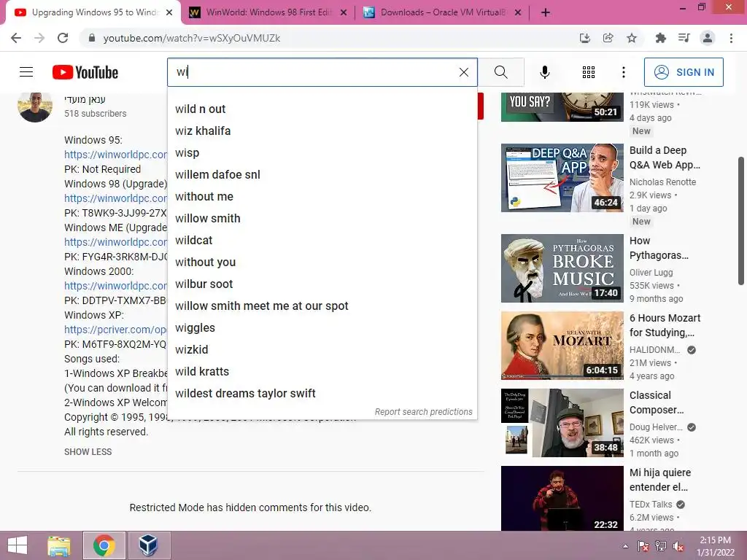The image size is (747, 560).
Task: Click the magnifier search button
Action: coord(500,72)
